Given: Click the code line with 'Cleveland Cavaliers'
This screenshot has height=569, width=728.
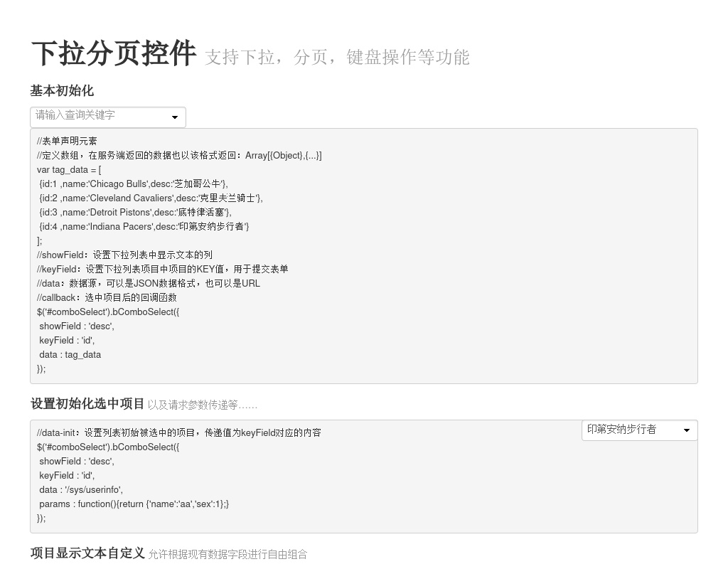Looking at the screenshot, I should [151, 198].
